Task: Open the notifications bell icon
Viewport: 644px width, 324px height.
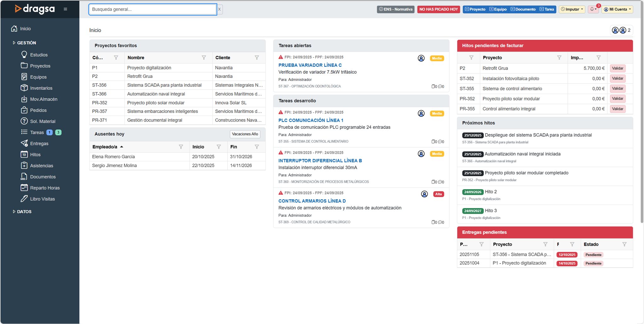Action: 592,9
